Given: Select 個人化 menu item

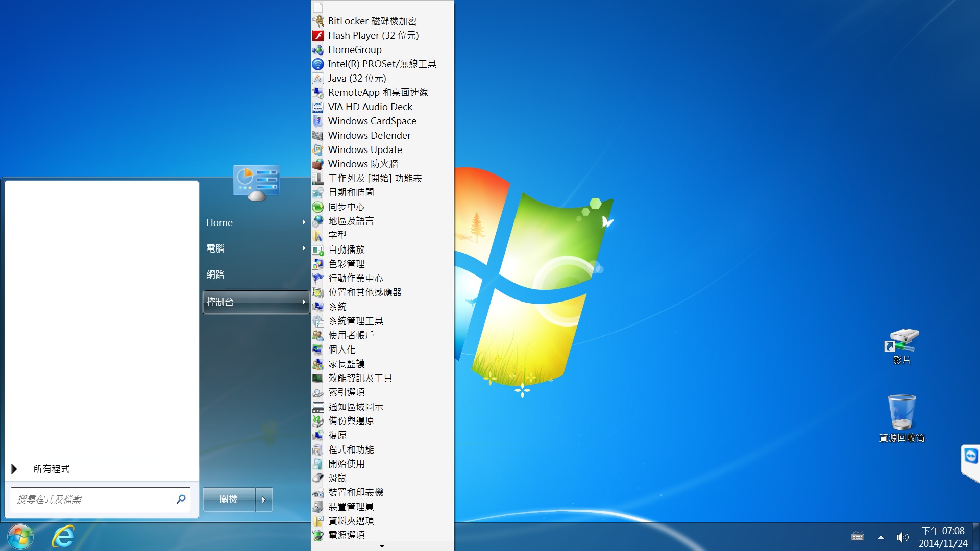Looking at the screenshot, I should click(382, 350).
